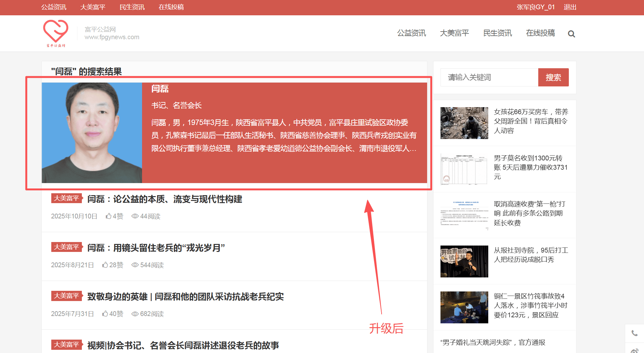Click 闫磊 profile portrait photo
The width and height of the screenshot is (644, 353).
(x=92, y=133)
